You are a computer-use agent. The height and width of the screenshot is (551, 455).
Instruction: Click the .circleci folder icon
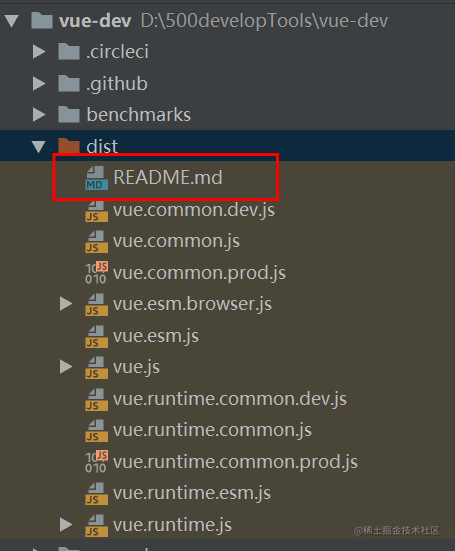pyautogui.click(x=69, y=52)
